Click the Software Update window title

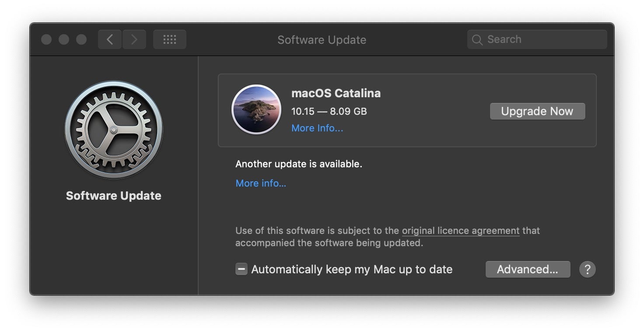(x=322, y=40)
